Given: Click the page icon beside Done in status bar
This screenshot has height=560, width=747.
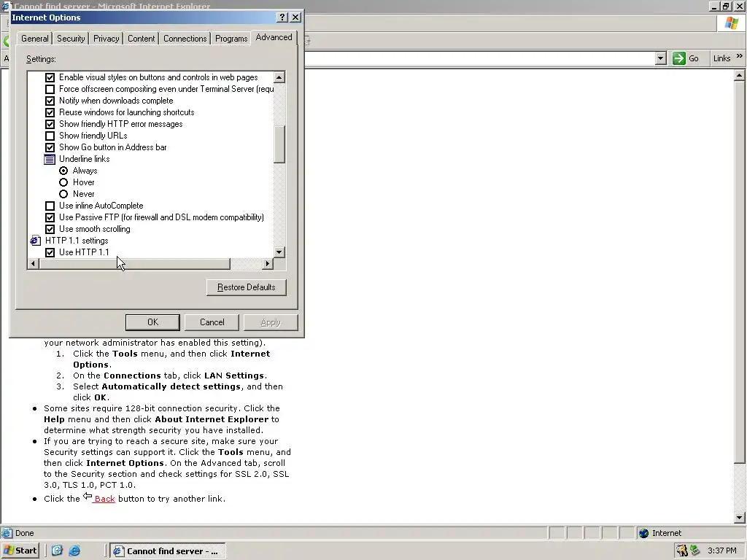Looking at the screenshot, I should pos(7,533).
